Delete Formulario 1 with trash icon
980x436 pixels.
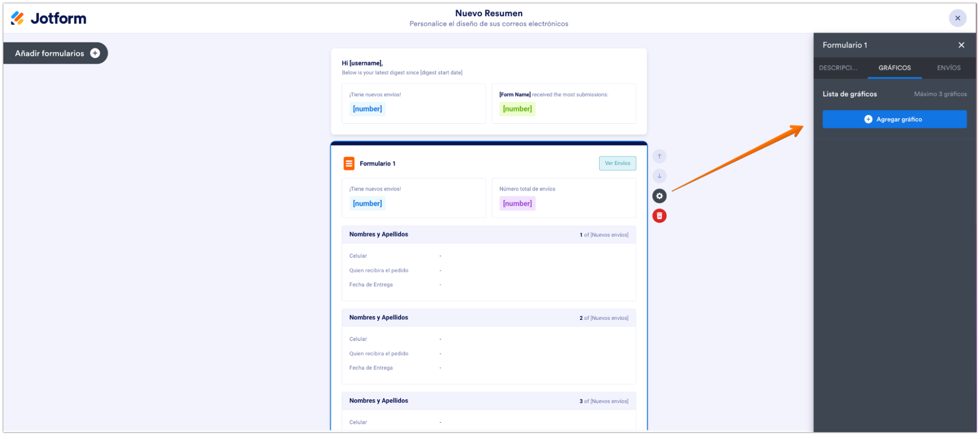pyautogui.click(x=659, y=216)
